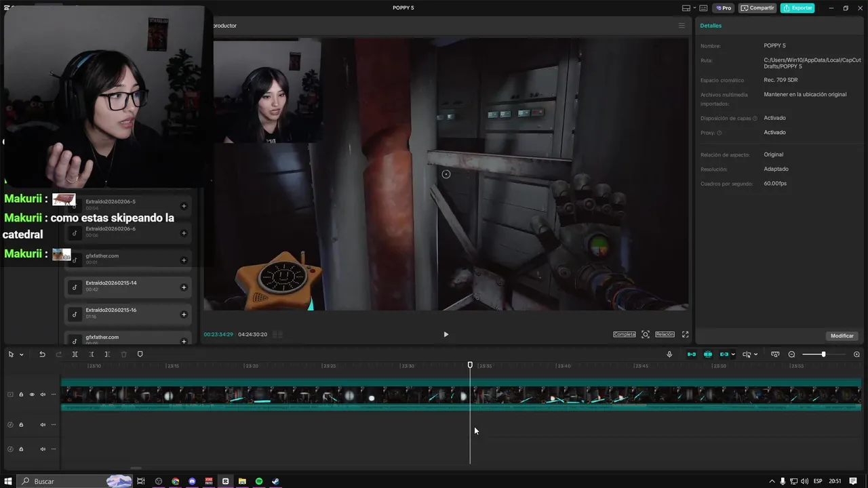This screenshot has height=488, width=868.
Task: Click the layout icon in title bar
Action: pyautogui.click(x=686, y=8)
